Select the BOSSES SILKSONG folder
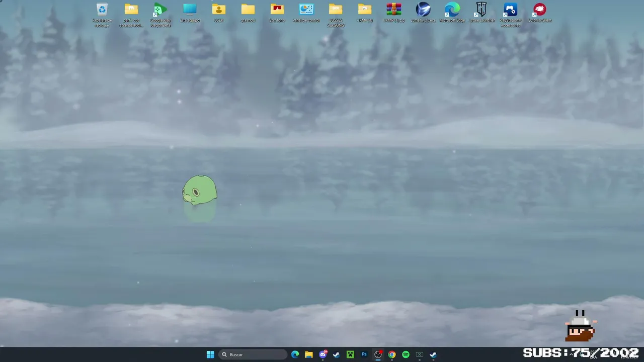Image resolution: width=644 pixels, height=362 pixels. point(335,15)
